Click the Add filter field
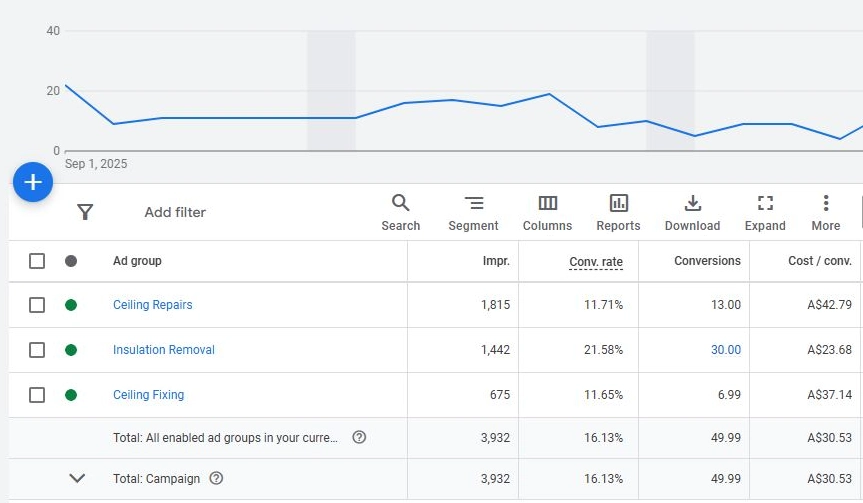The height and width of the screenshot is (503, 863). 175,212
